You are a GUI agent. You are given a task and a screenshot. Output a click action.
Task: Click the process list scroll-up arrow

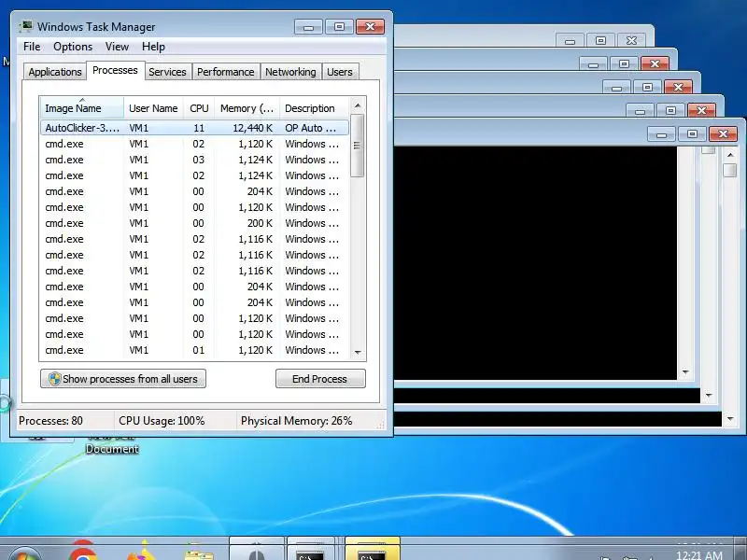[358, 105]
